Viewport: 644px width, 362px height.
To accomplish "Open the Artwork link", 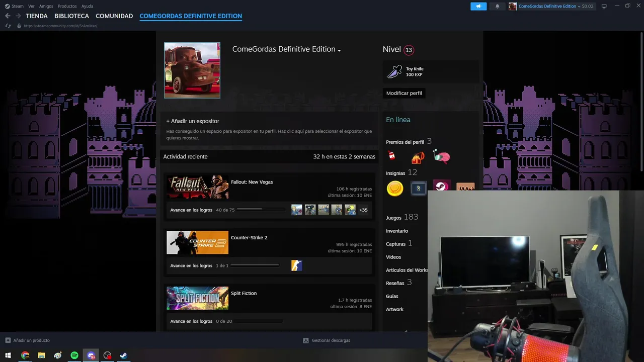I will point(394,309).
